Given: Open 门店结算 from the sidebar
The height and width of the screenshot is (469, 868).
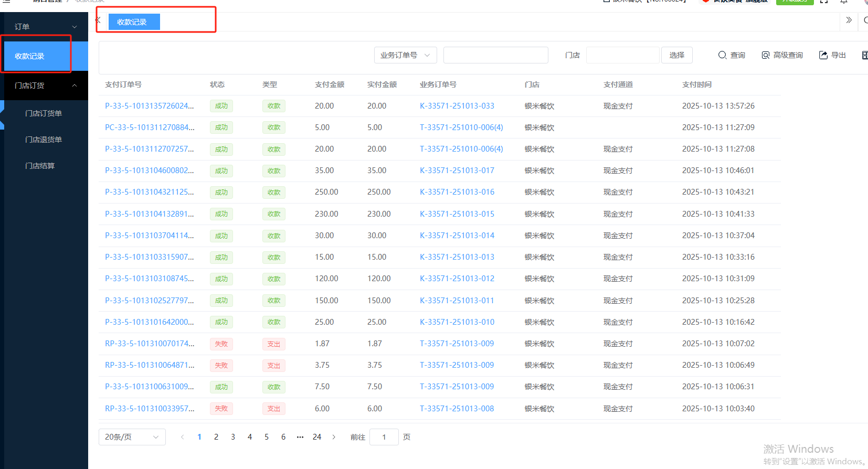Looking at the screenshot, I should pos(40,166).
